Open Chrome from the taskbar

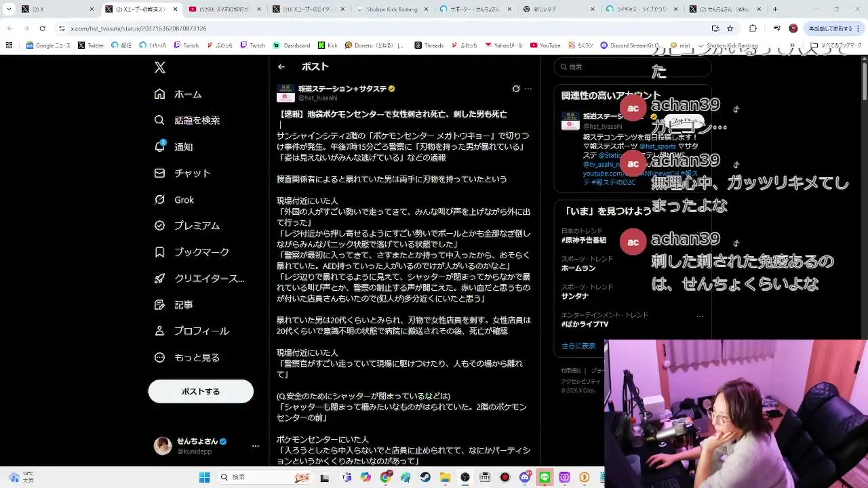click(x=386, y=477)
